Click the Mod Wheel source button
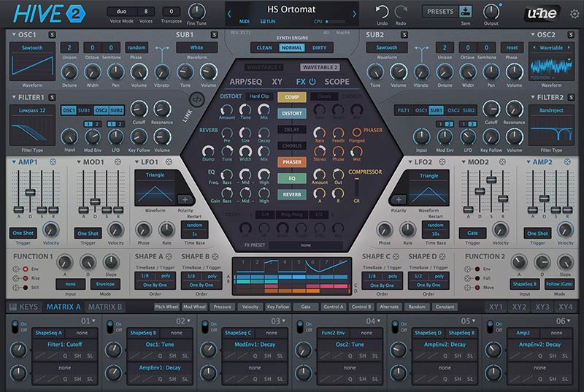This screenshot has width=584, height=392. click(194, 307)
